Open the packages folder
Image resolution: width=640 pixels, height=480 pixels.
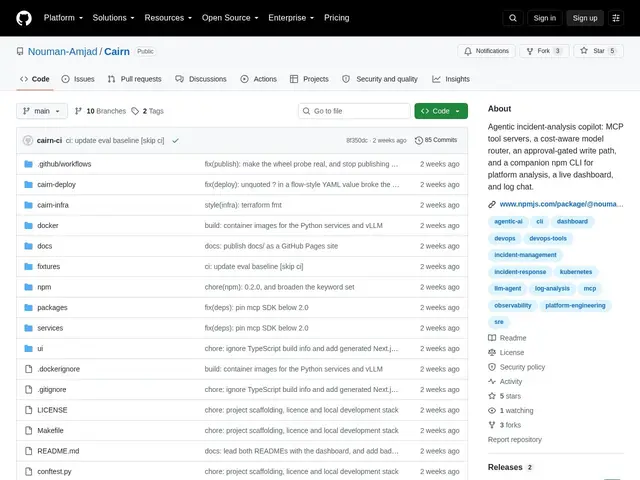click(52, 307)
